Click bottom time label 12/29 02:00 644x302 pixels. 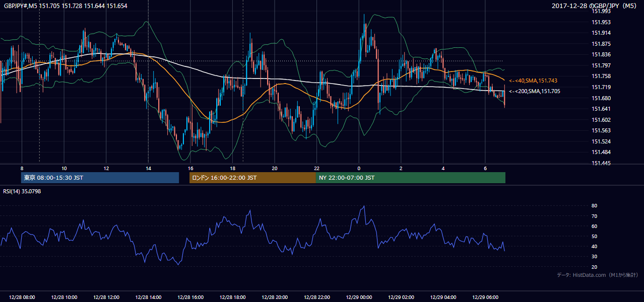(401, 297)
